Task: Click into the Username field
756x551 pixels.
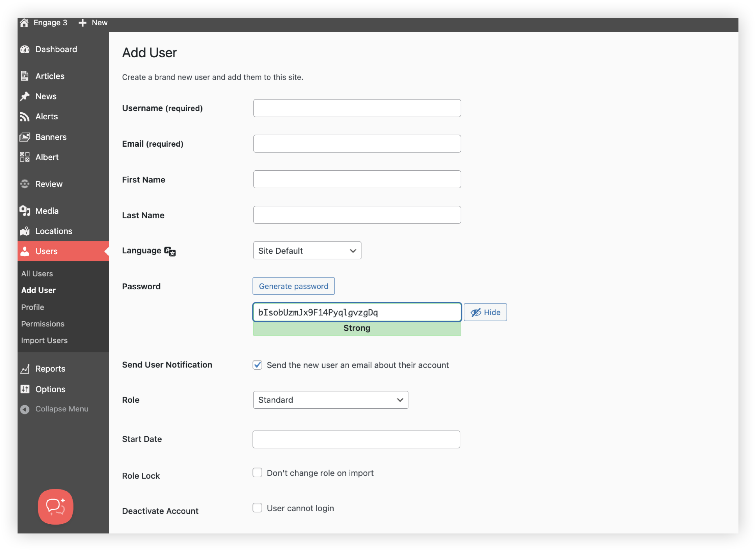Action: click(357, 108)
